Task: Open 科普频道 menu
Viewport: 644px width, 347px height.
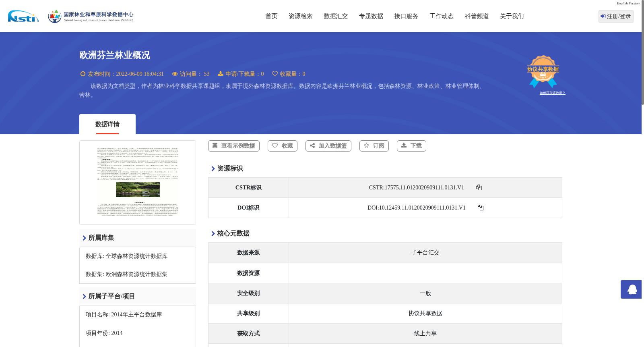Action: [x=477, y=16]
